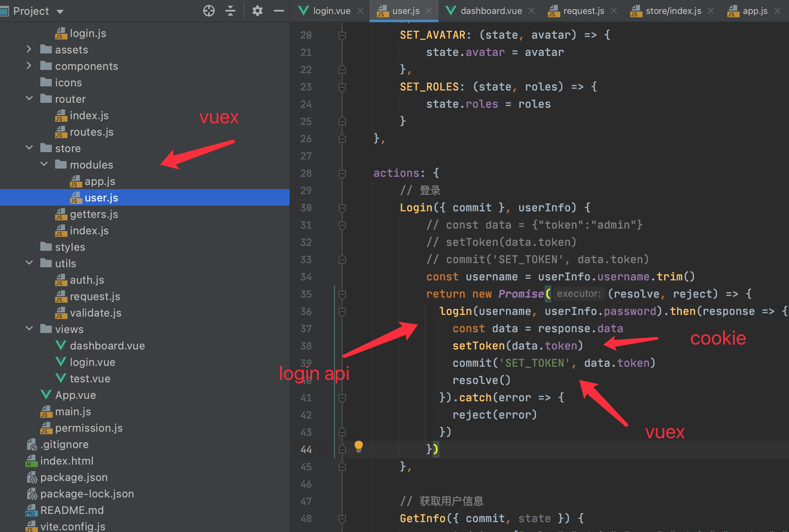
Task: Collapse the views folder
Action: coord(29,329)
